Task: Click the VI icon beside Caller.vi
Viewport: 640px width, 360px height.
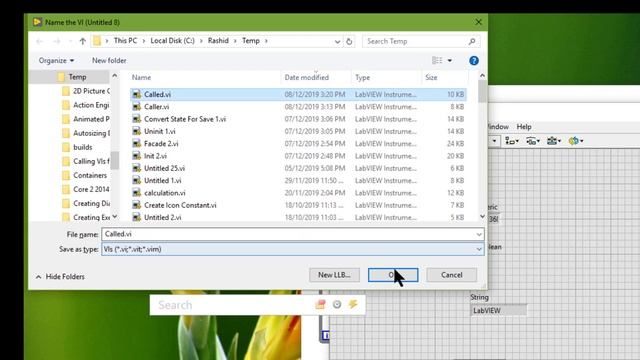Action: point(137,107)
